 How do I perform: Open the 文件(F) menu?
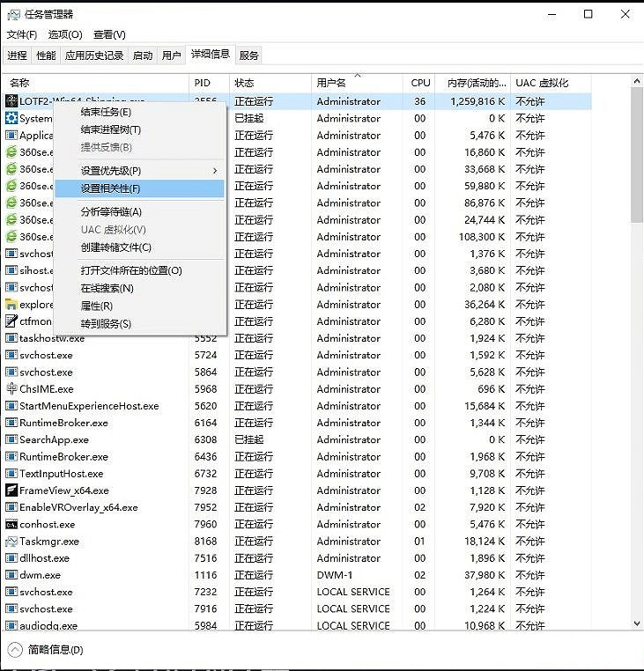point(22,34)
